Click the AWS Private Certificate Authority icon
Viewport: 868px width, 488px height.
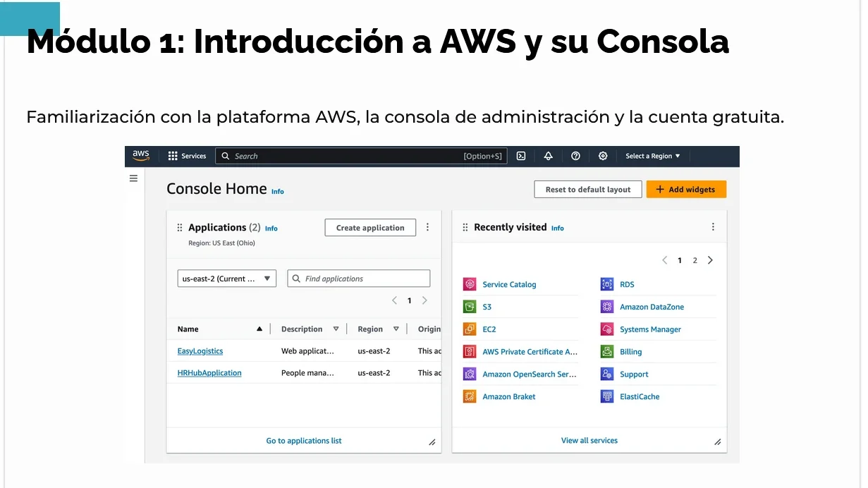click(470, 352)
